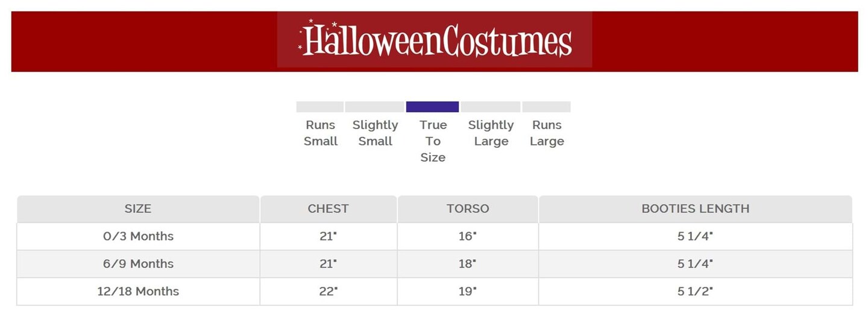Click the CHEST column header

(x=328, y=209)
